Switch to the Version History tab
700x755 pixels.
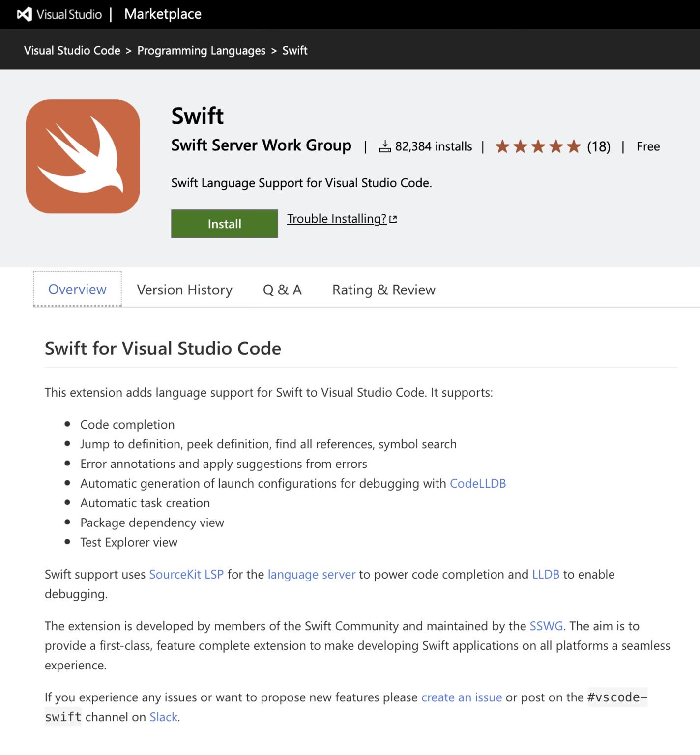pyautogui.click(x=184, y=290)
